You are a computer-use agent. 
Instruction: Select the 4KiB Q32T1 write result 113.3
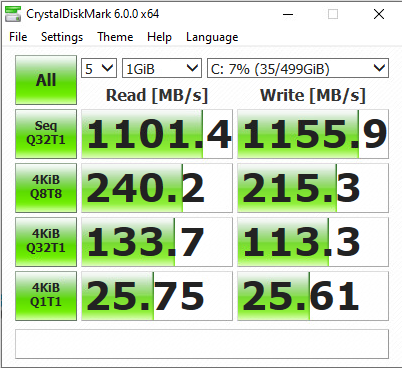pos(313,242)
